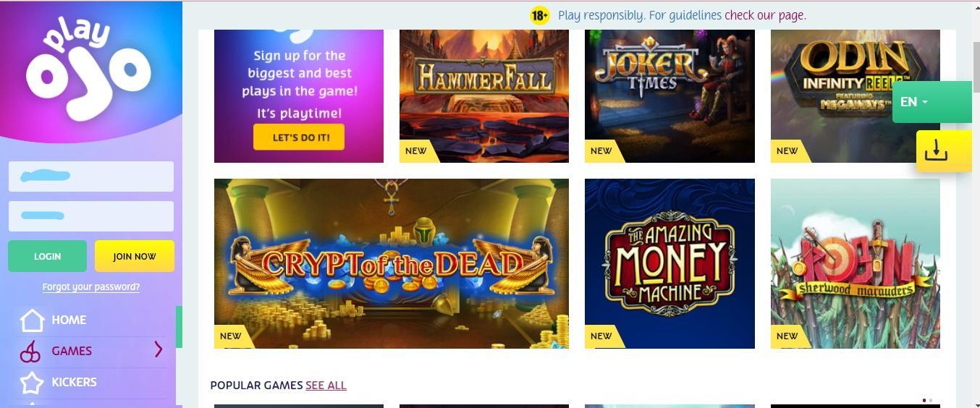Click the Let's Do It button
Screen dimensions: 980x408
tap(299, 137)
